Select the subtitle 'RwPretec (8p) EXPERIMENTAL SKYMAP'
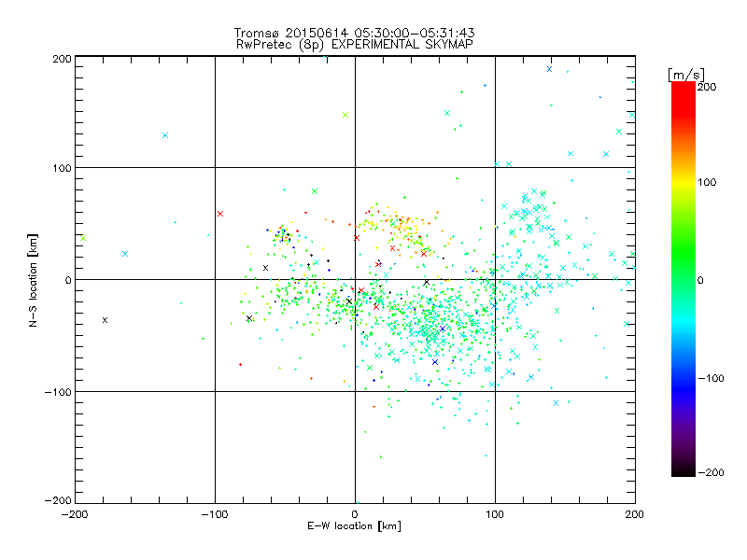The width and height of the screenshot is (747, 560). pyautogui.click(x=355, y=44)
